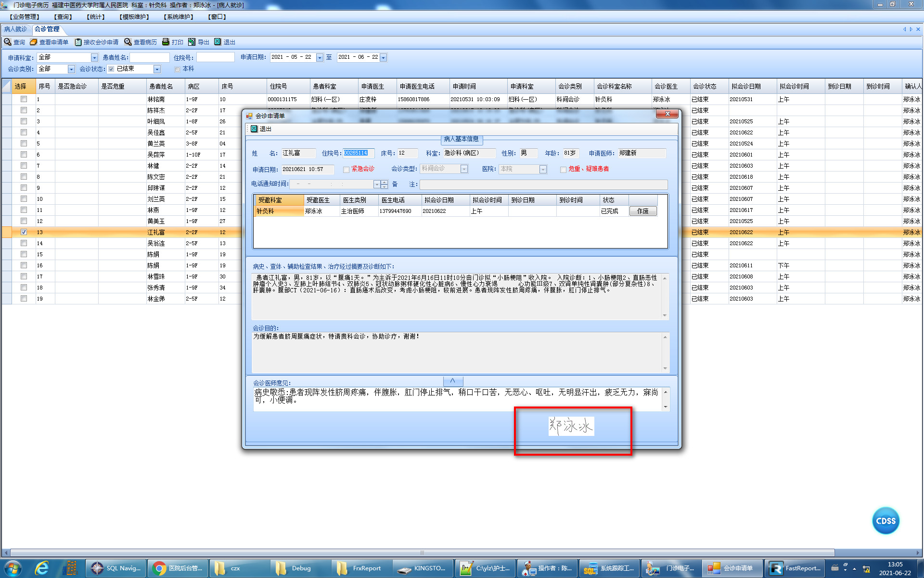Open 查看病历 from the toolbar
The height and width of the screenshot is (578, 924).
(x=128, y=42)
